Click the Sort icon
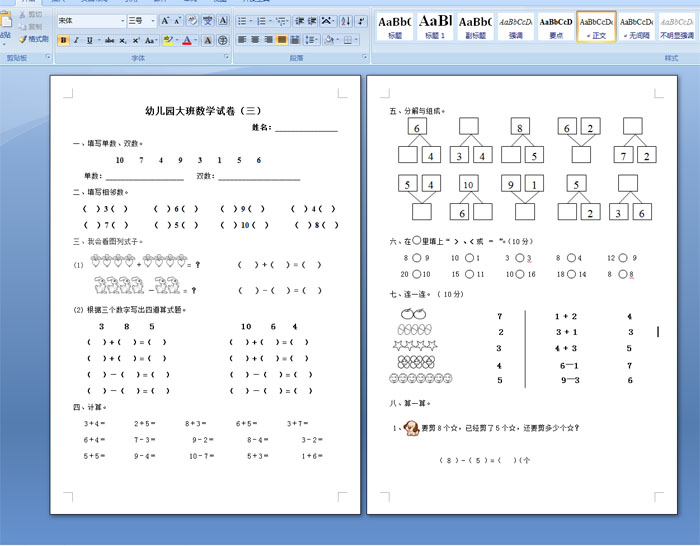Image resolution: width=700 pixels, height=546 pixels. point(346,21)
